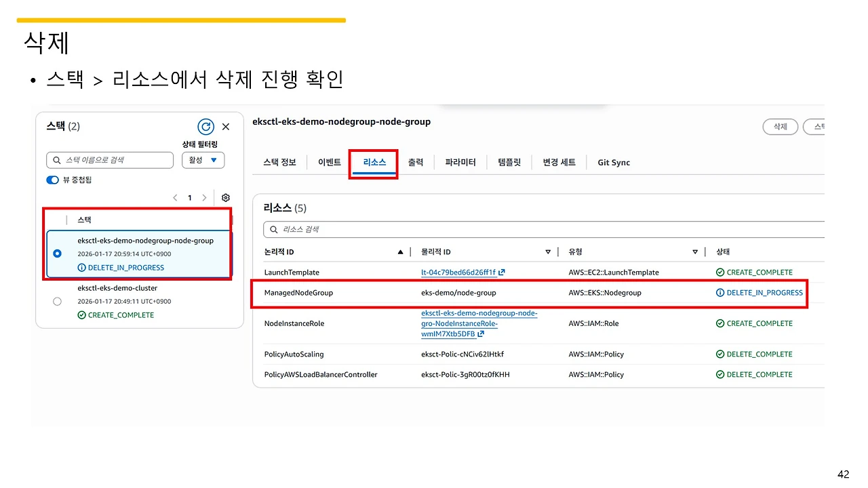Click the 물리적 ID column header
The height and width of the screenshot is (488, 868).
tap(436, 252)
